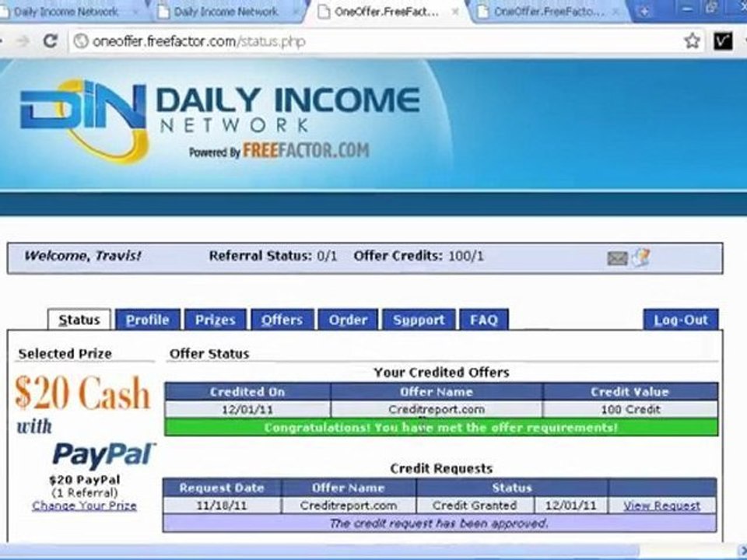The height and width of the screenshot is (560, 747).
Task: Click the FREEFACTOR.COM powered-by text
Action: point(307,150)
